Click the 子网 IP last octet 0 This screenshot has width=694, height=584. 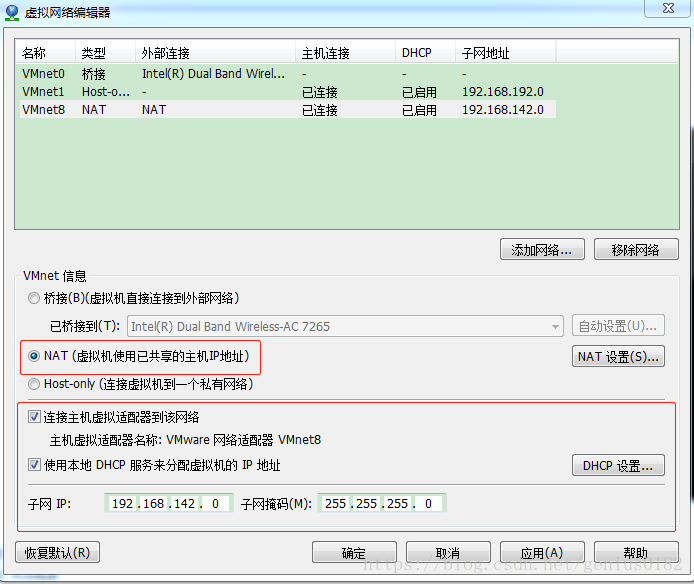coord(216,503)
